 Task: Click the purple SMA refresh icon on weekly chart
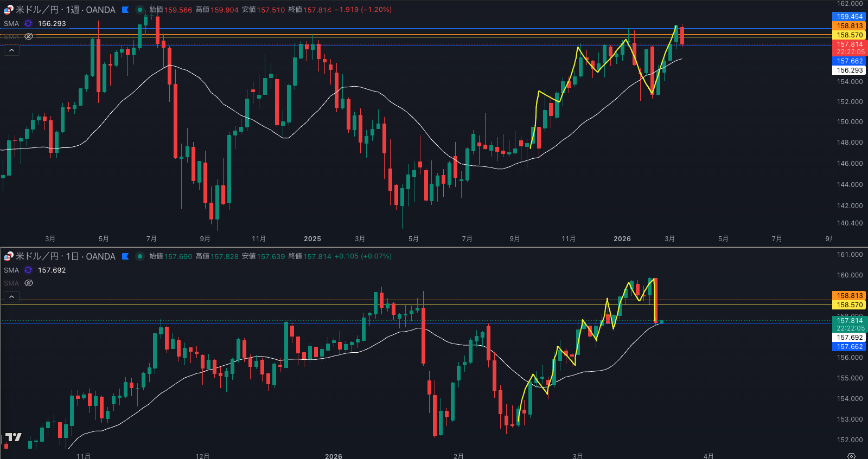28,24
